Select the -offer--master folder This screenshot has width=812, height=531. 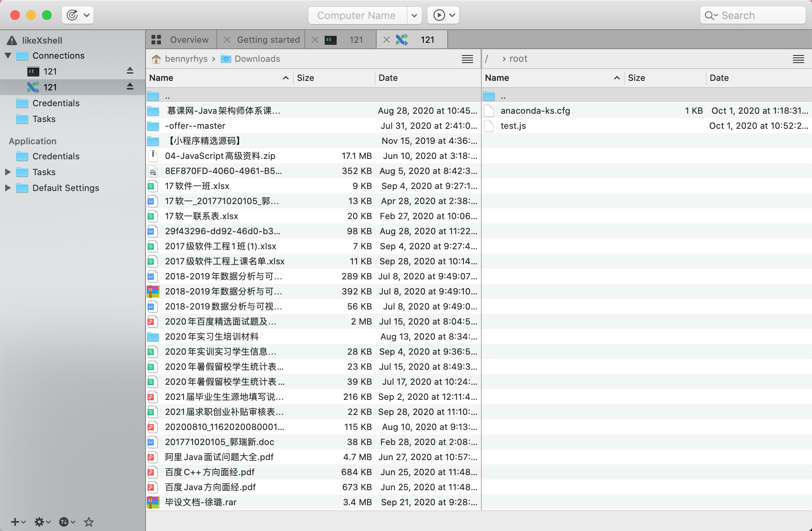313,126
